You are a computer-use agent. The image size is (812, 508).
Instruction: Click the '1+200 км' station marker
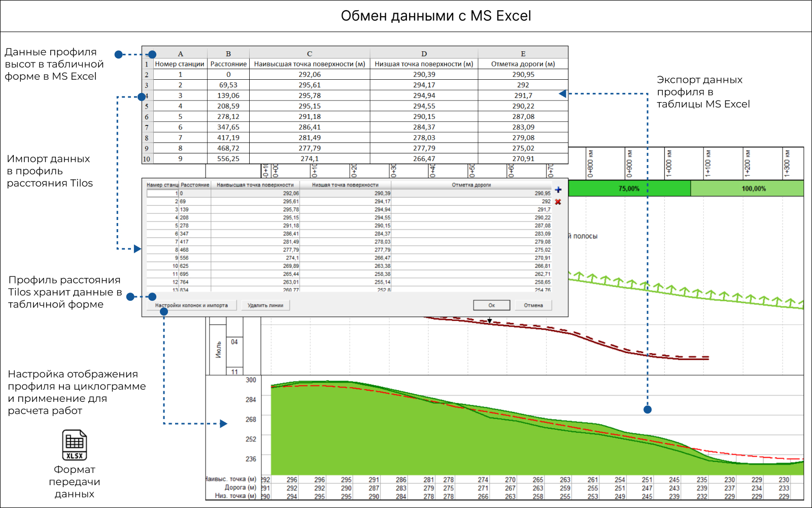[x=747, y=164]
